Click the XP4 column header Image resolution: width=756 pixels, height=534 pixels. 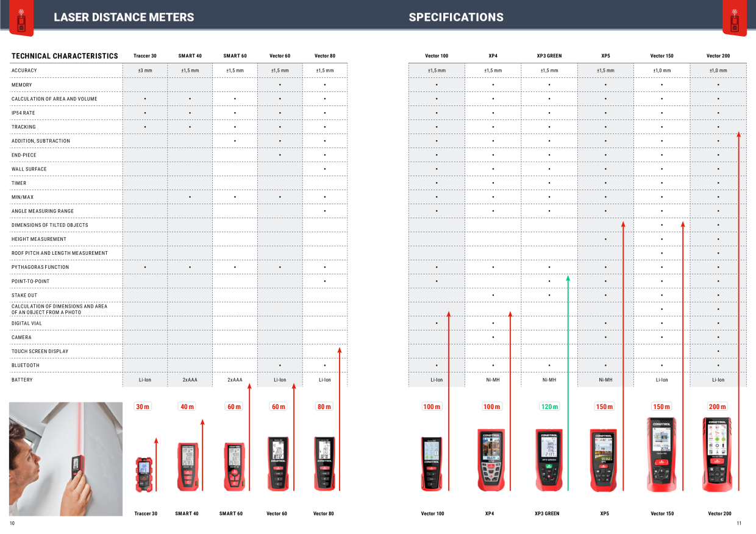(x=493, y=56)
